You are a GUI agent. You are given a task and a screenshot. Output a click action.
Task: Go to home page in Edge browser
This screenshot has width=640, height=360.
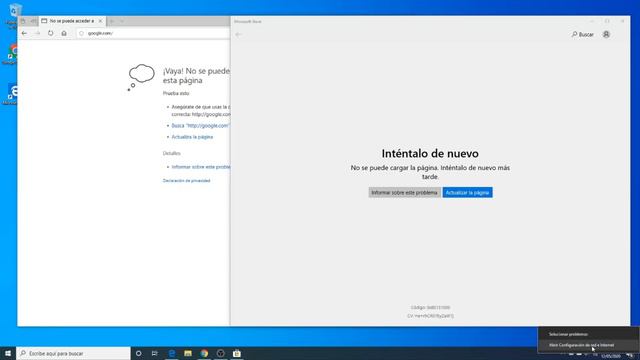(x=64, y=33)
